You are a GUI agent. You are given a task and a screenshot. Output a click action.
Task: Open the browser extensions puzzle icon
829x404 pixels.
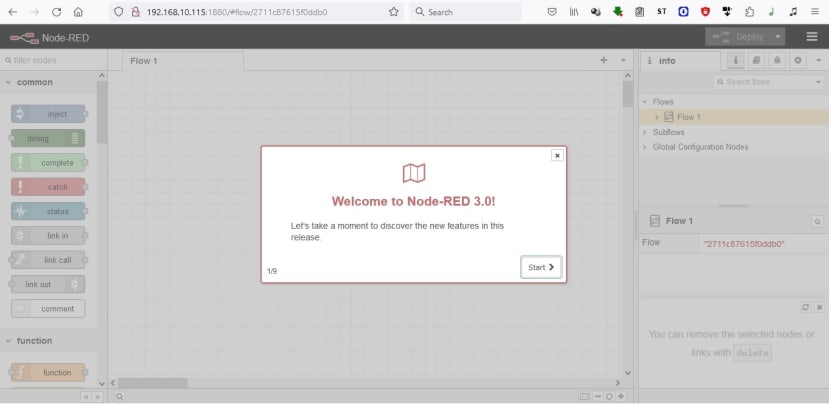point(749,12)
